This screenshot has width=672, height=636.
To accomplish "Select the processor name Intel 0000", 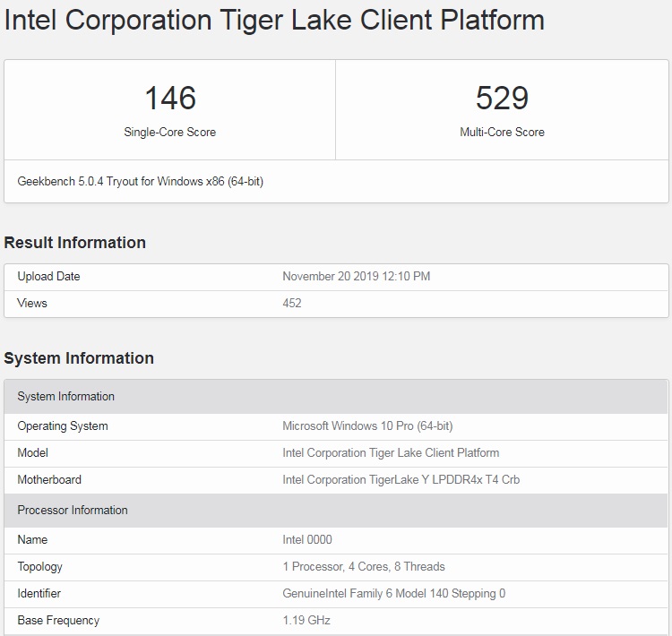I will pyautogui.click(x=306, y=540).
